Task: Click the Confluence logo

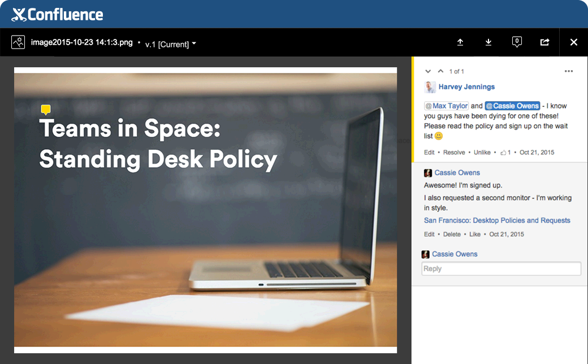Action: click(57, 15)
